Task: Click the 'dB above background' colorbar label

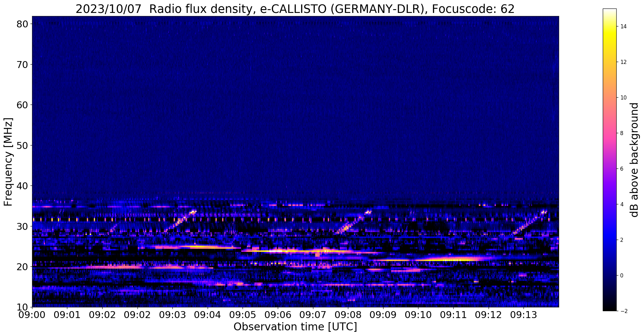Action: tap(635, 160)
